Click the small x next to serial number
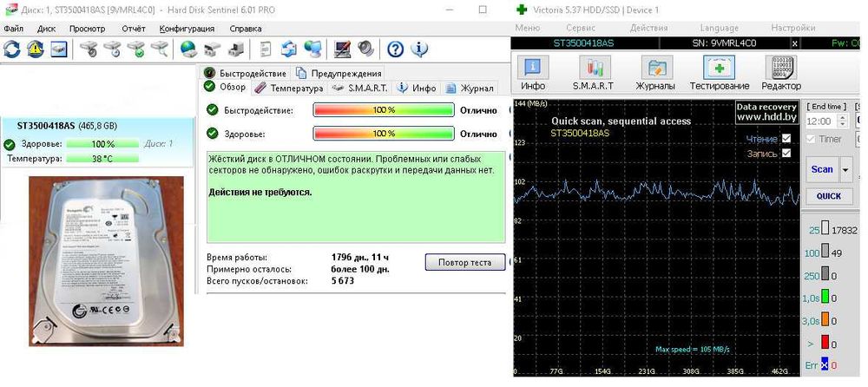This screenshot has height=387, width=868. pyautogui.click(x=794, y=43)
